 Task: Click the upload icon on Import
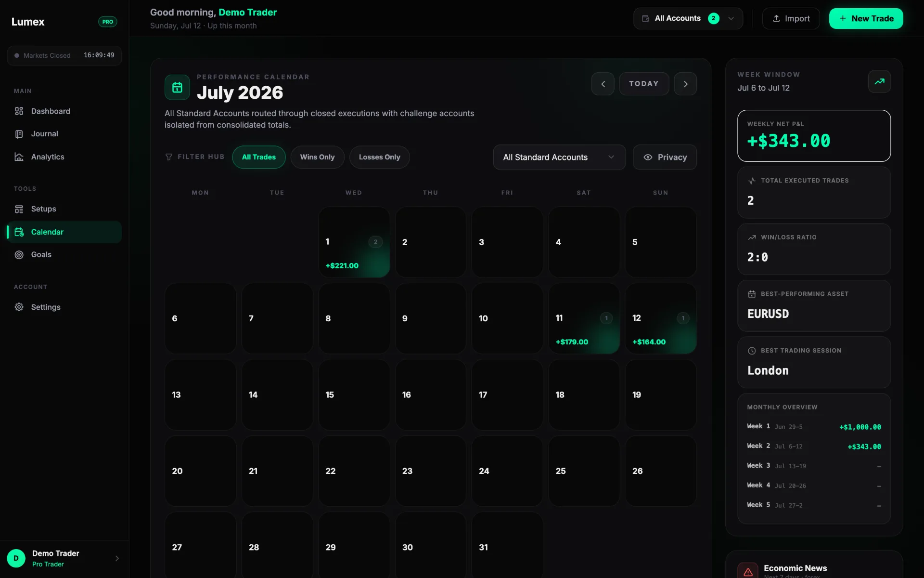[x=776, y=18]
